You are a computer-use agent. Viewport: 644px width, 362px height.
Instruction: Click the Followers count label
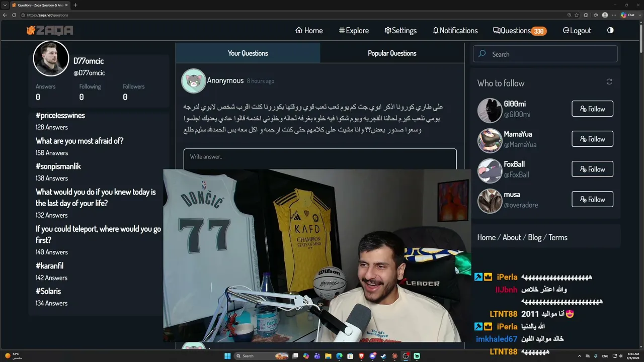(134, 86)
